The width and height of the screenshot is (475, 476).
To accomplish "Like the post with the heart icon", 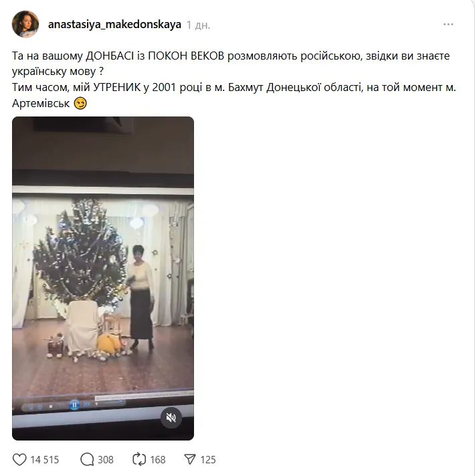I will point(19,460).
